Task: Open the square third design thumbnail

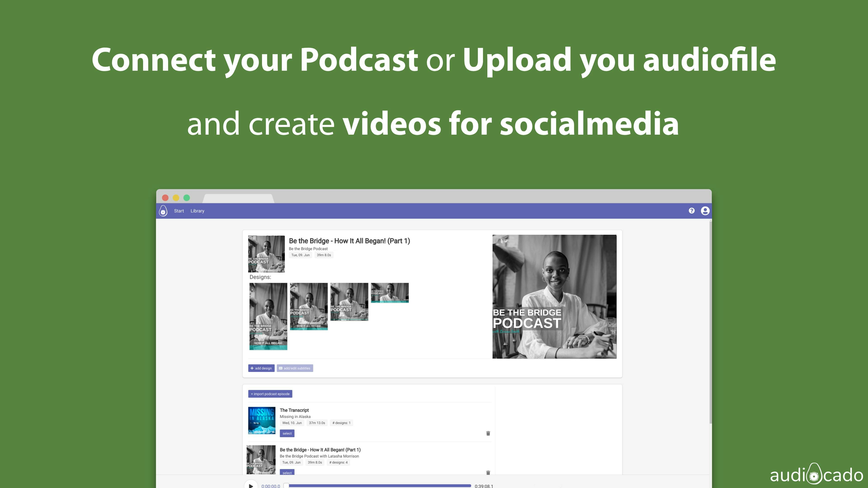Action: pyautogui.click(x=349, y=301)
